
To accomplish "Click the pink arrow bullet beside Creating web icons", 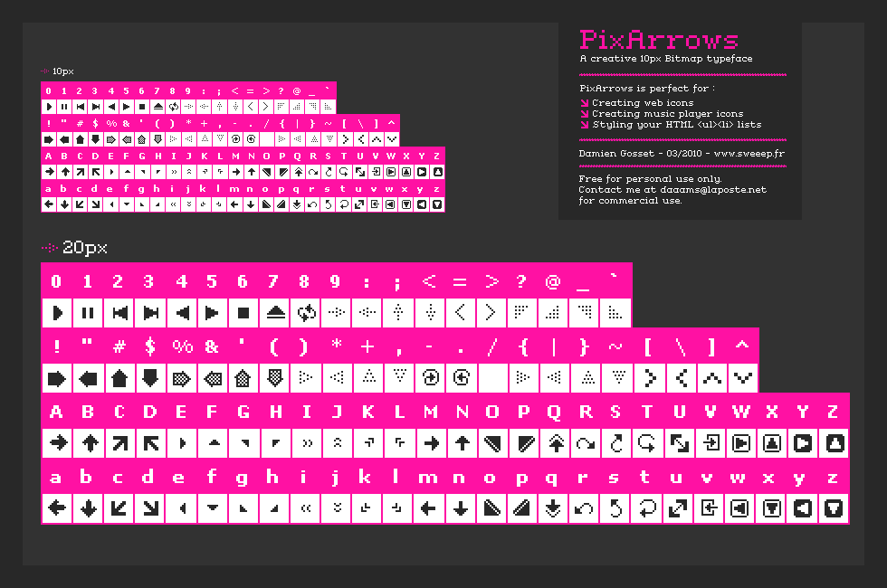I will pyautogui.click(x=585, y=102).
